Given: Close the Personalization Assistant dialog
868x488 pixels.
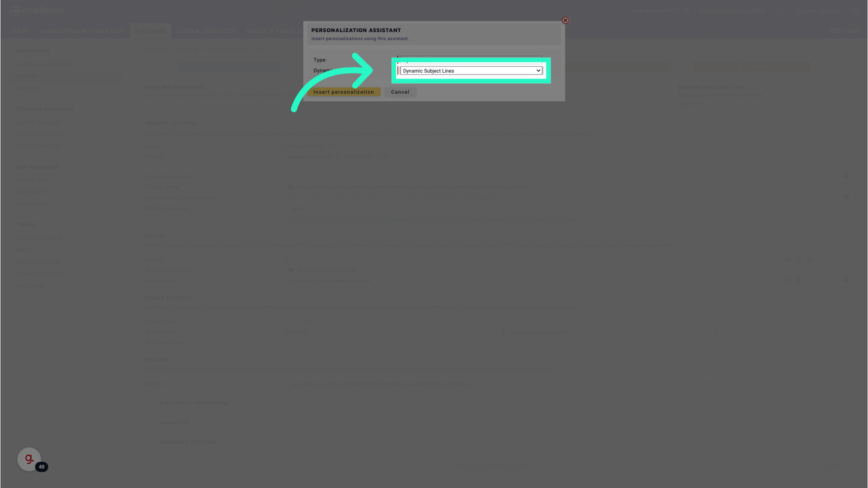Looking at the screenshot, I should [x=565, y=20].
